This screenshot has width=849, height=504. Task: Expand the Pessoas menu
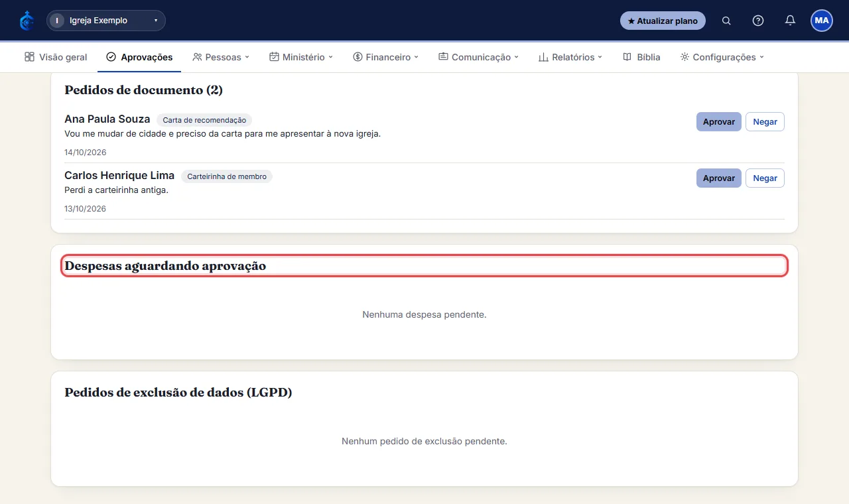[221, 57]
